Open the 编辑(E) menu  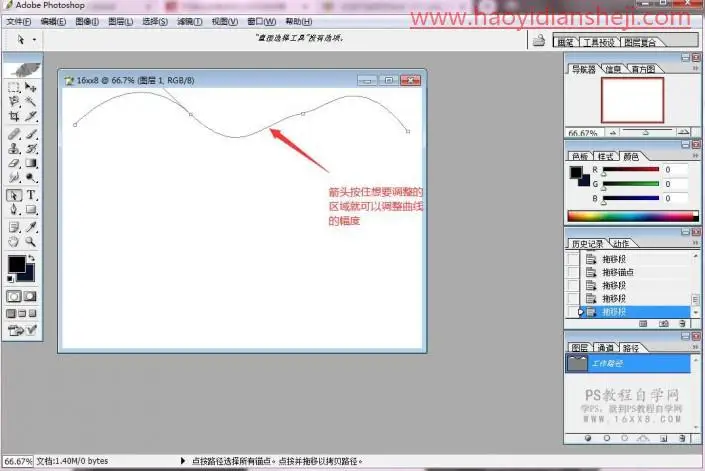(x=53, y=22)
